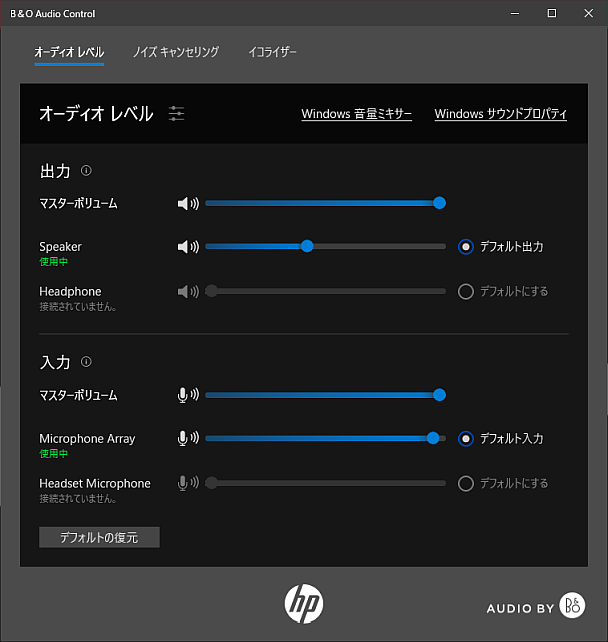Maximize the B&O Audio Control window
608x642 pixels.
click(552, 14)
